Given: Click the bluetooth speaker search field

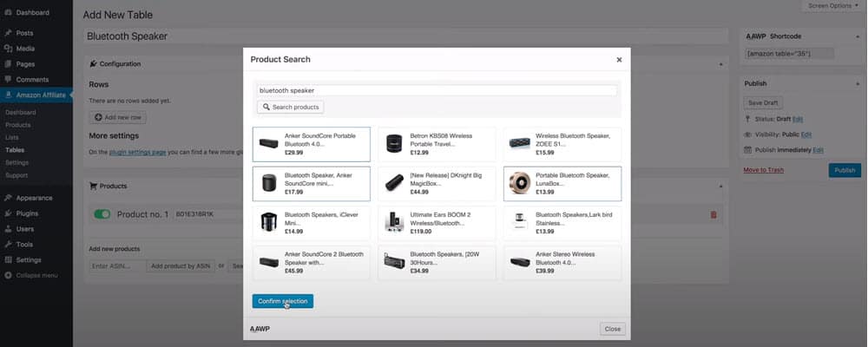Looking at the screenshot, I should [437, 90].
